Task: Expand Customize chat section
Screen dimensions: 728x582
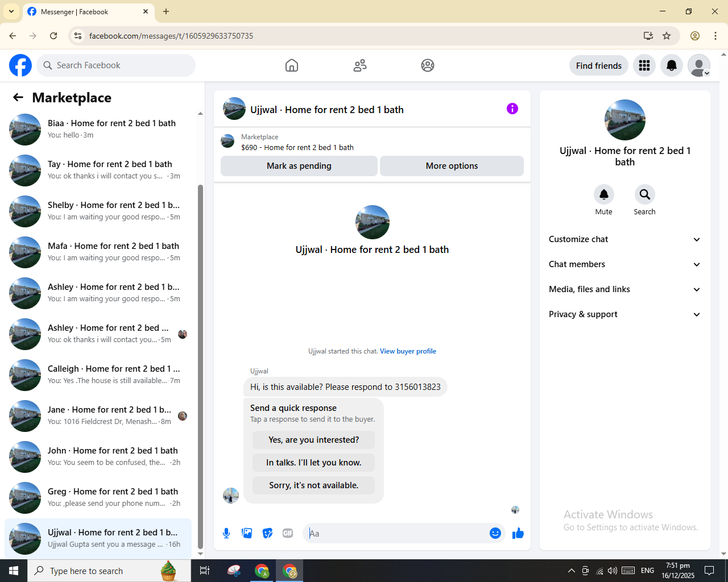Action: 625,239
